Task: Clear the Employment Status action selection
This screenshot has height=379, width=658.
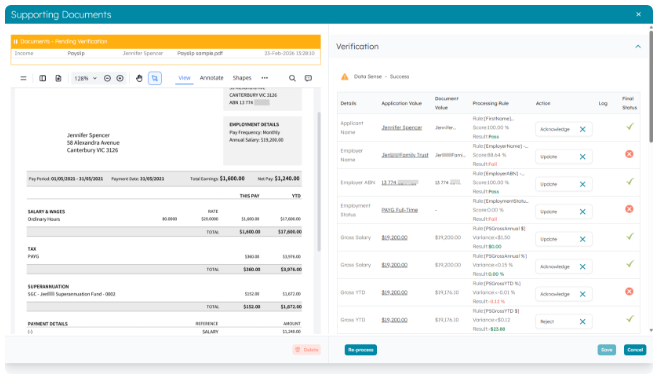Action: pos(582,212)
